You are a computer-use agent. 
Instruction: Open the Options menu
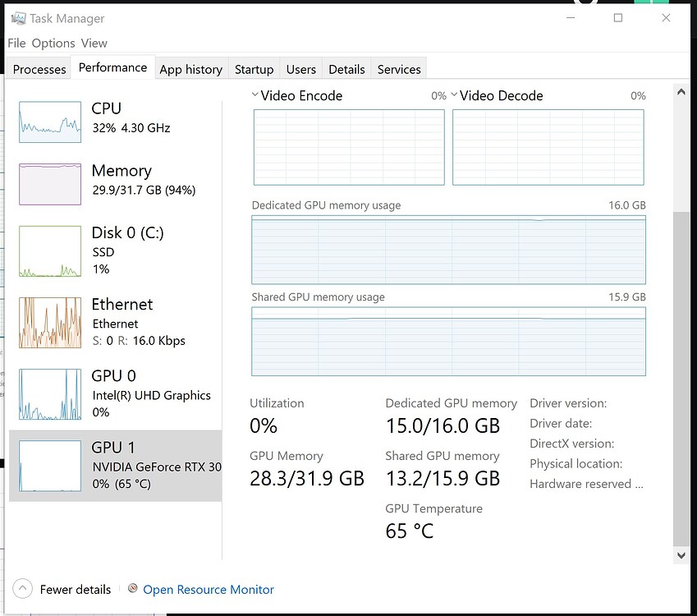pyautogui.click(x=53, y=43)
